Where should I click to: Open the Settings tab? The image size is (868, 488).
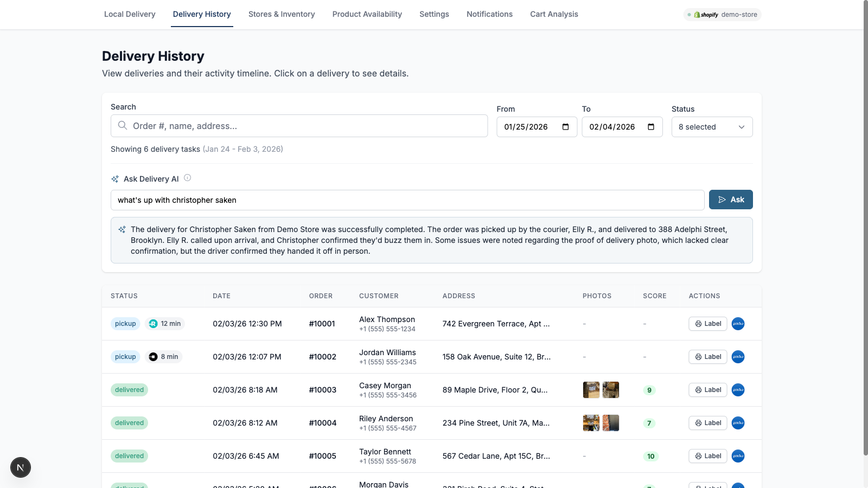pos(433,14)
